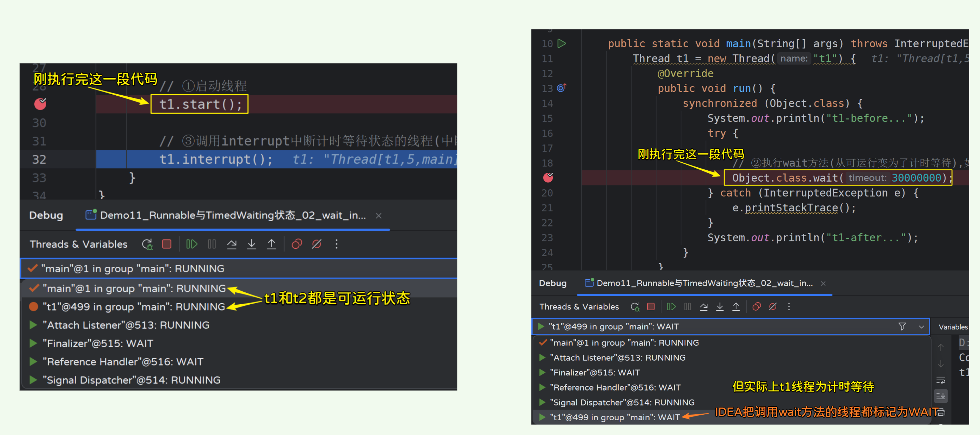The image size is (980, 435).
Task: Select "t1"@499 RUNNING thread in left list
Action: click(133, 307)
